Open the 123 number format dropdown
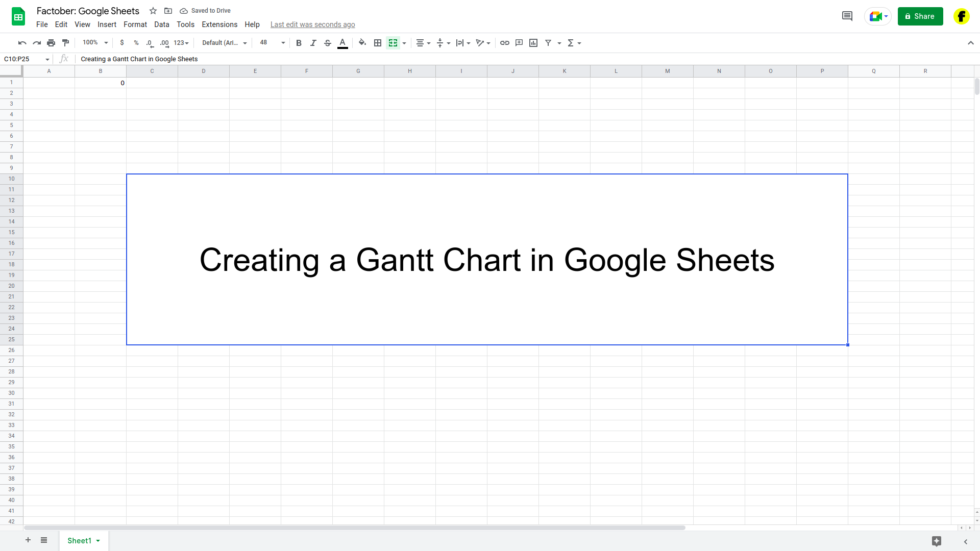 [x=181, y=43]
